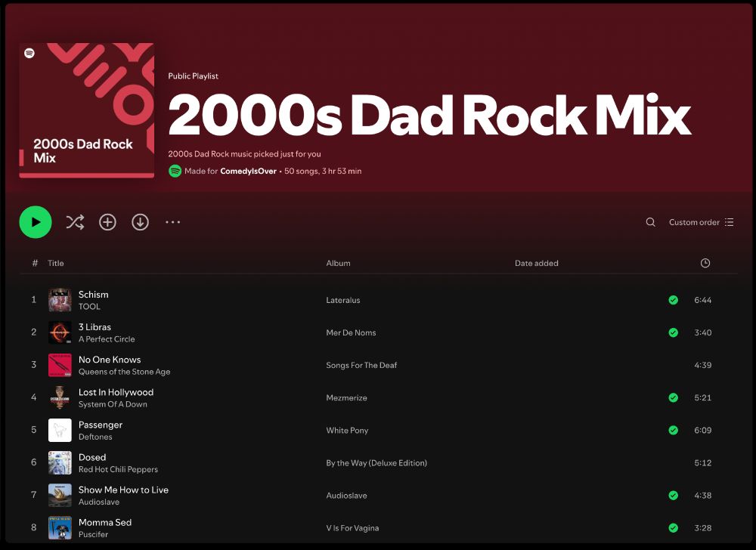
Task: Play the 2000s Dad Rock Mix playlist
Action: (x=36, y=222)
